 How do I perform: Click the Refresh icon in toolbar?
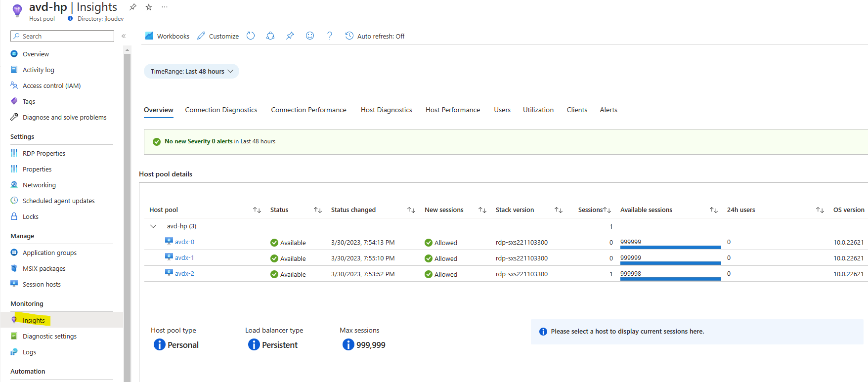coord(251,36)
